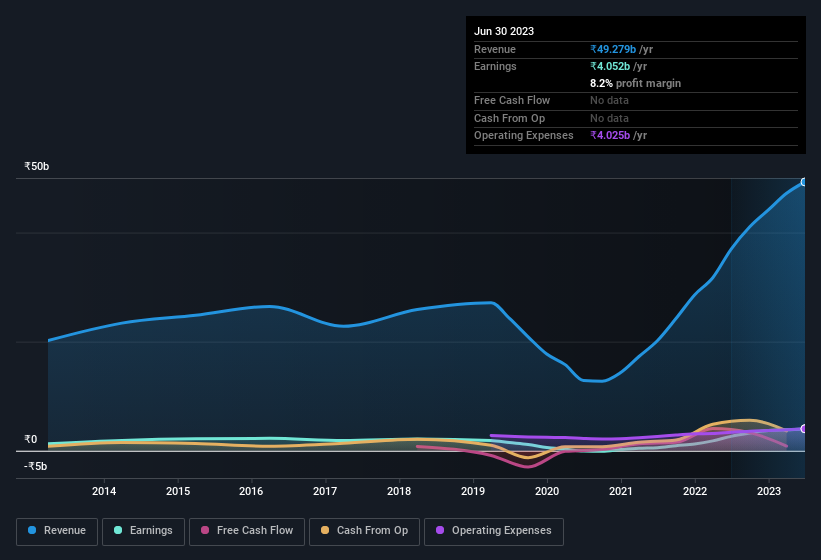Click the Revenue label in tooltip
The height and width of the screenshot is (560, 821).
(495, 49)
